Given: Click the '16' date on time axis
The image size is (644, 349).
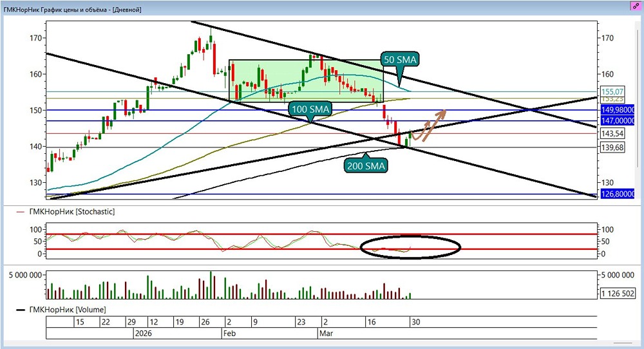Looking at the screenshot, I should [x=372, y=322].
